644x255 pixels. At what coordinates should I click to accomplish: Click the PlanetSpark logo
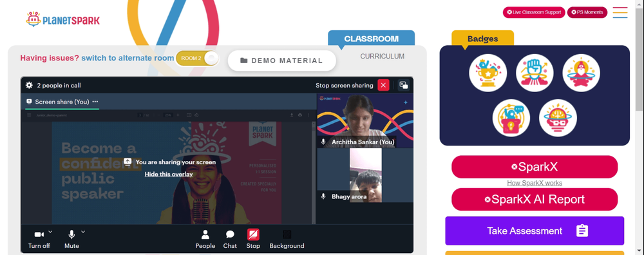(63, 20)
